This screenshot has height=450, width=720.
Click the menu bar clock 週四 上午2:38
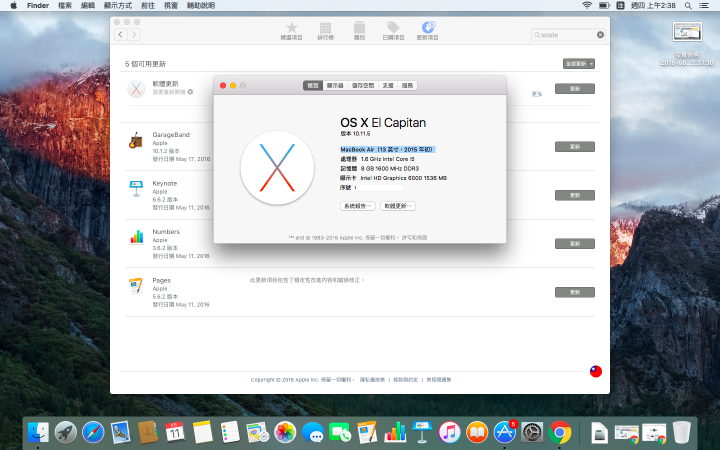(x=653, y=6)
